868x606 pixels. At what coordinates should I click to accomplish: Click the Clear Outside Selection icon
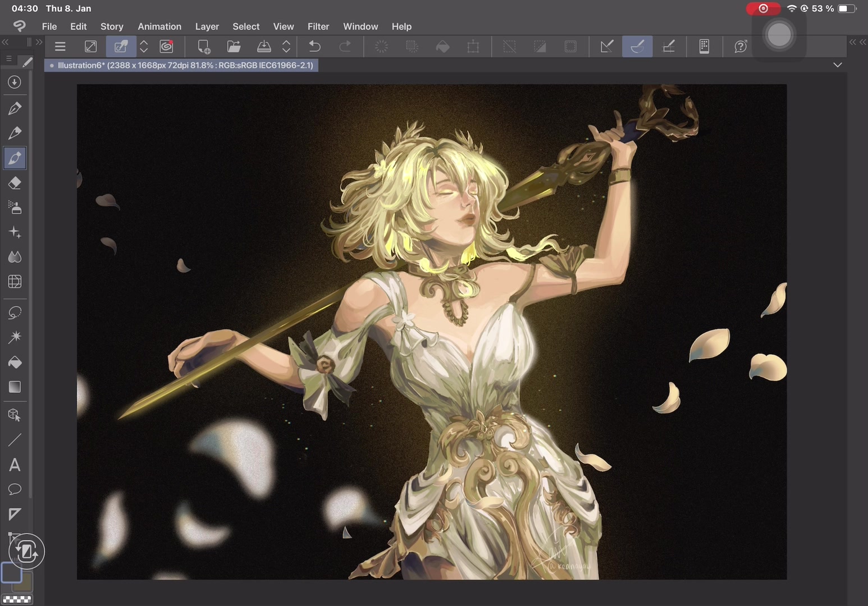(x=412, y=47)
